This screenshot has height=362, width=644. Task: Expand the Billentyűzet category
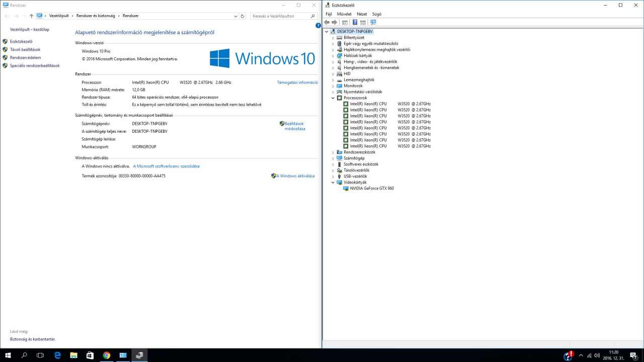[x=333, y=38]
